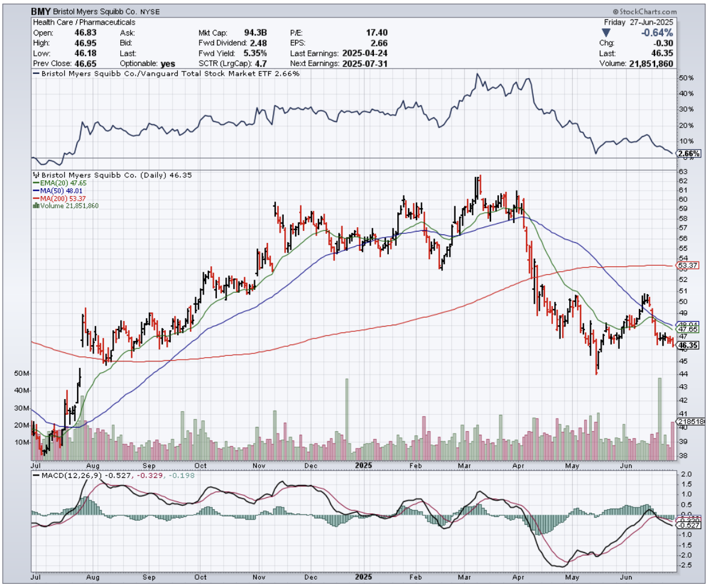This screenshot has height=588, width=708.
Task: Click the Last price 46.35 in header
Action: click(x=662, y=54)
